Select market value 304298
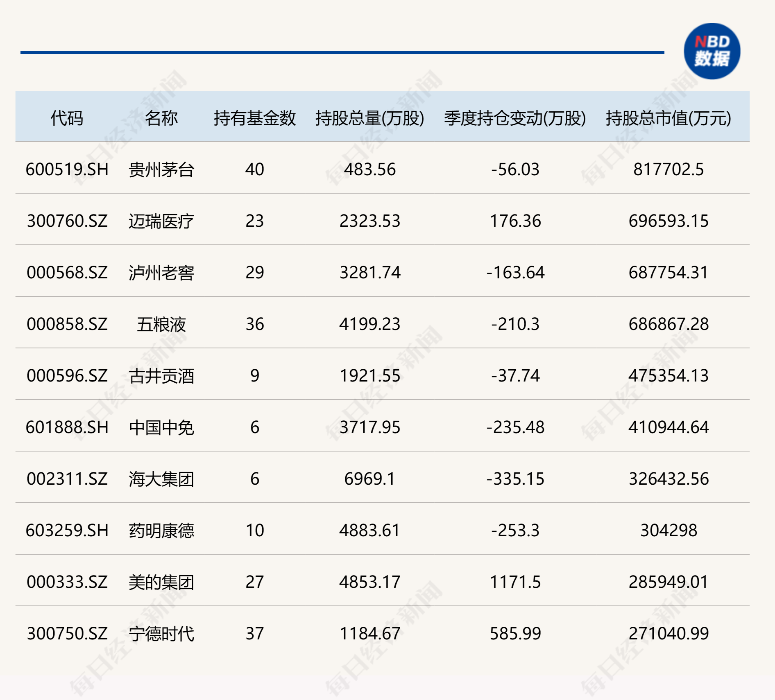775x700 pixels. point(668,531)
